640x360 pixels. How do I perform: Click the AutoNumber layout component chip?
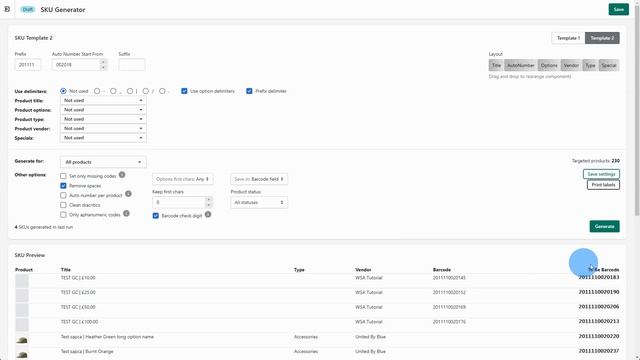pyautogui.click(x=521, y=65)
